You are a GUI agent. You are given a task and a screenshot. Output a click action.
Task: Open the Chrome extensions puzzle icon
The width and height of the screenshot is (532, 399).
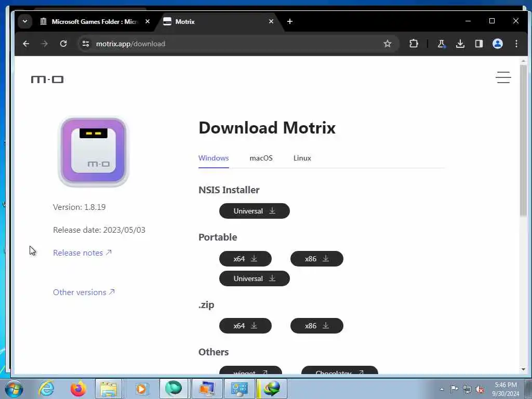pyautogui.click(x=414, y=44)
